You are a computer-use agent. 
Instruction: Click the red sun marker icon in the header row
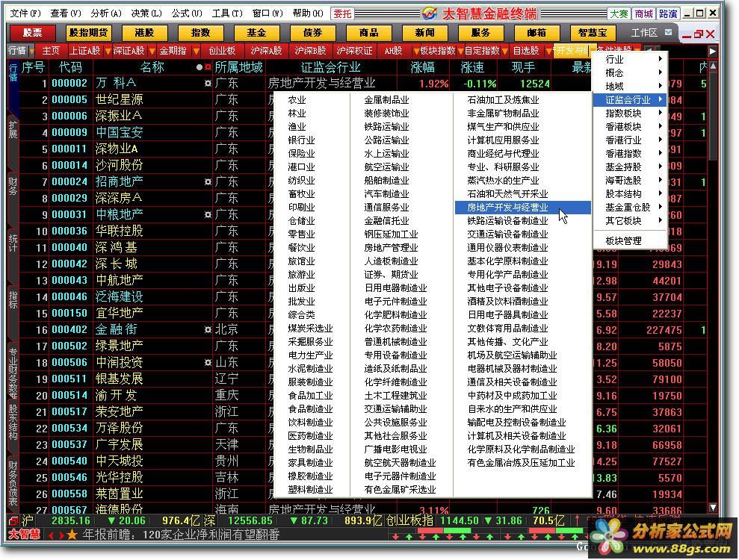click(x=208, y=67)
